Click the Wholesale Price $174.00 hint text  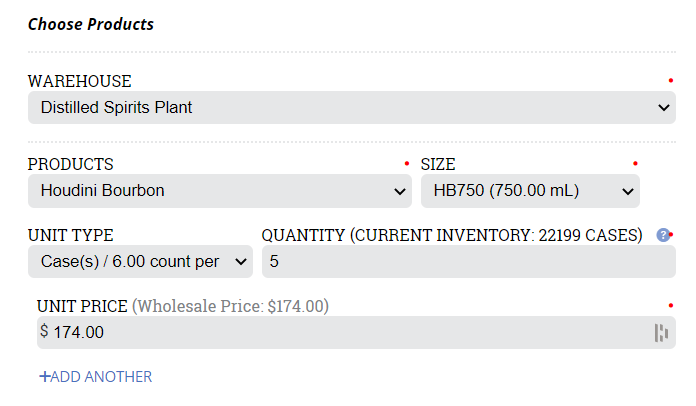click(230, 306)
